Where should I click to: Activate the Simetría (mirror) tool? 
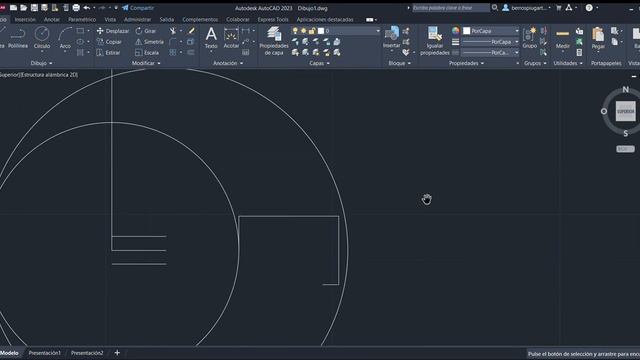[149, 42]
